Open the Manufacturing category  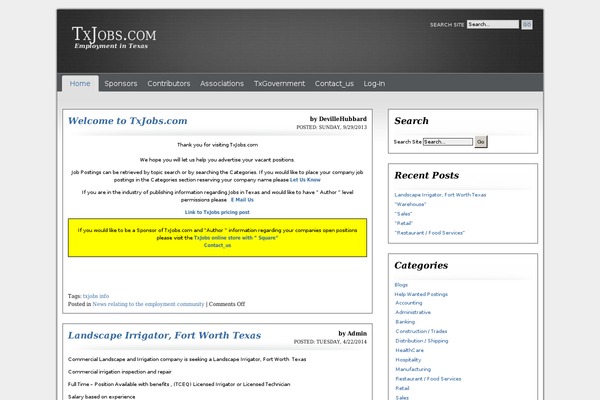point(413,369)
